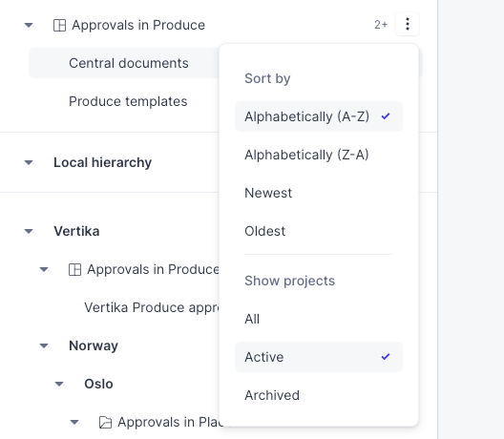Sort projects by Oldest

pos(319,231)
